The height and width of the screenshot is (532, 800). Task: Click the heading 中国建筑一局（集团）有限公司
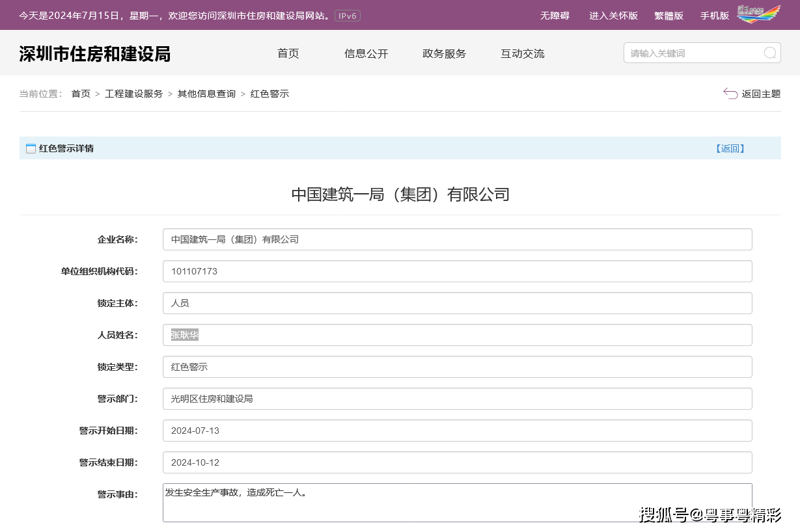coord(400,194)
